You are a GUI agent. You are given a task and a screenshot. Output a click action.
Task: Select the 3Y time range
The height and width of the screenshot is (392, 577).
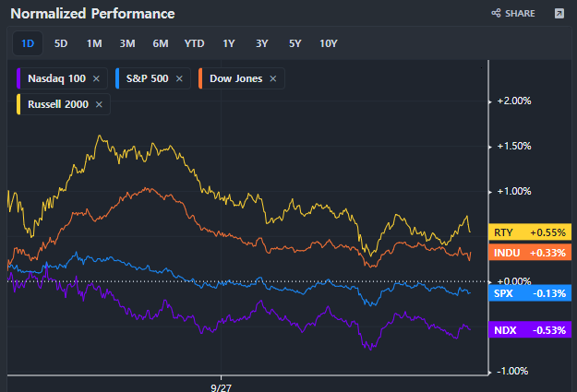[261, 43]
